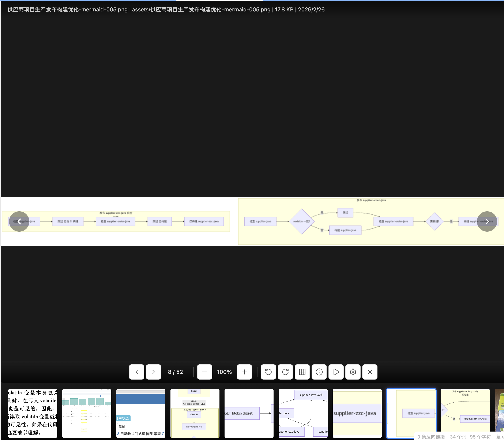504x440 pixels.
Task: Open the image viewer settings
Action: pyautogui.click(x=353, y=372)
